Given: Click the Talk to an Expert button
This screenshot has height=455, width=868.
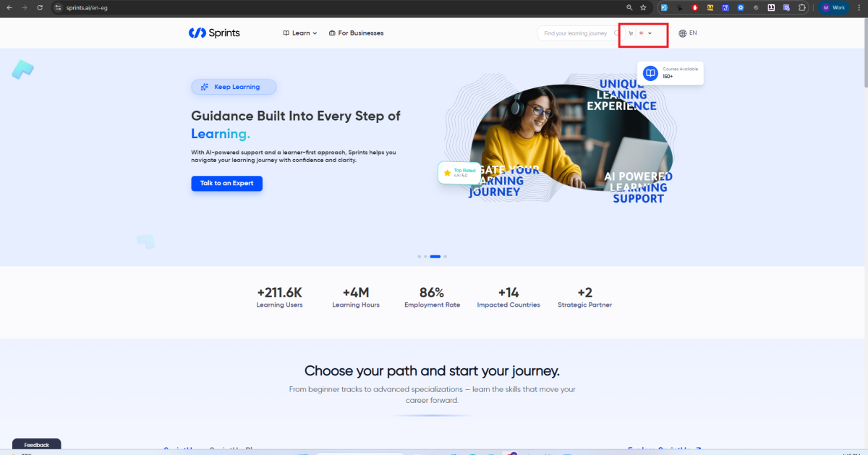Looking at the screenshot, I should click(x=226, y=183).
